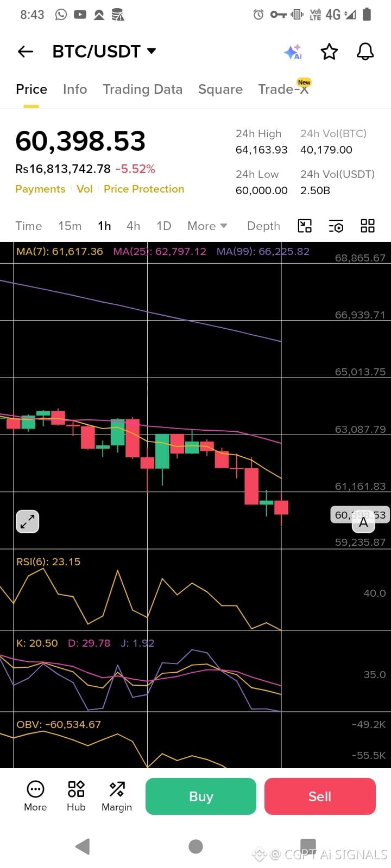Tap the MA(7) indicator value label

click(x=60, y=252)
